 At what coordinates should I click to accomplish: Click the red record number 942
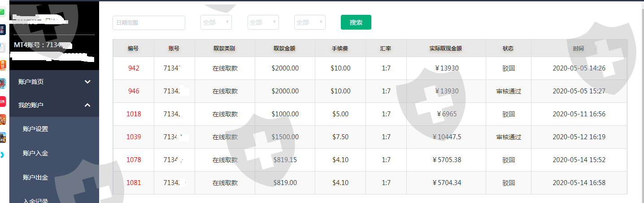tap(134, 68)
